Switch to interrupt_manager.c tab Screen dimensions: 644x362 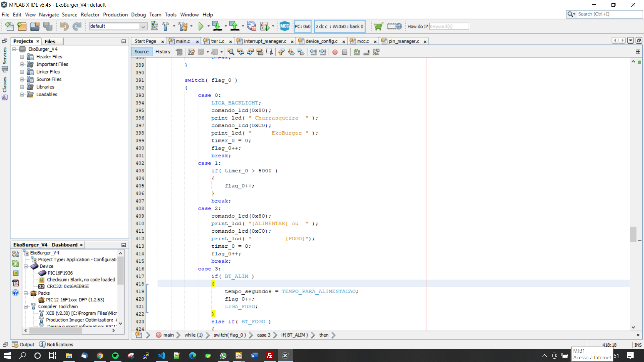[x=265, y=41]
